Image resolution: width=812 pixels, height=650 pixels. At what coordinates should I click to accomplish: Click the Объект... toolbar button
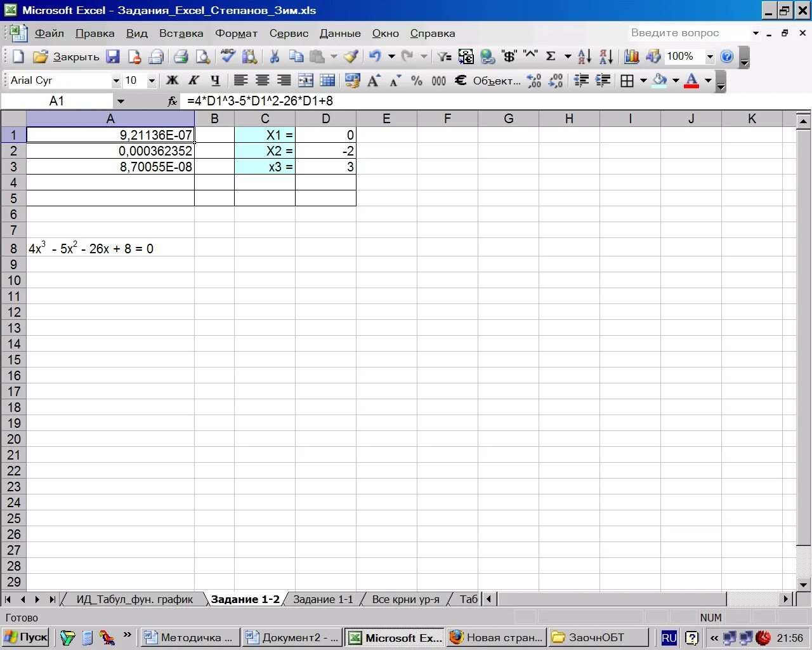tap(497, 81)
